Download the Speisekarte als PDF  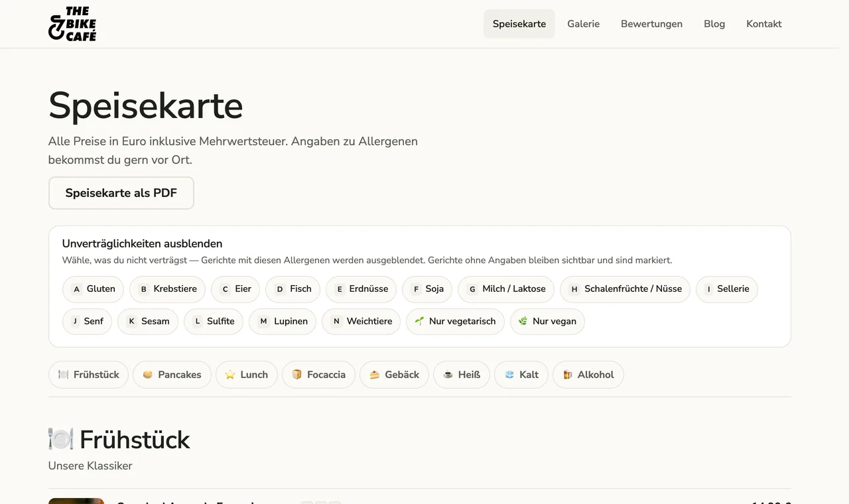pos(121,193)
